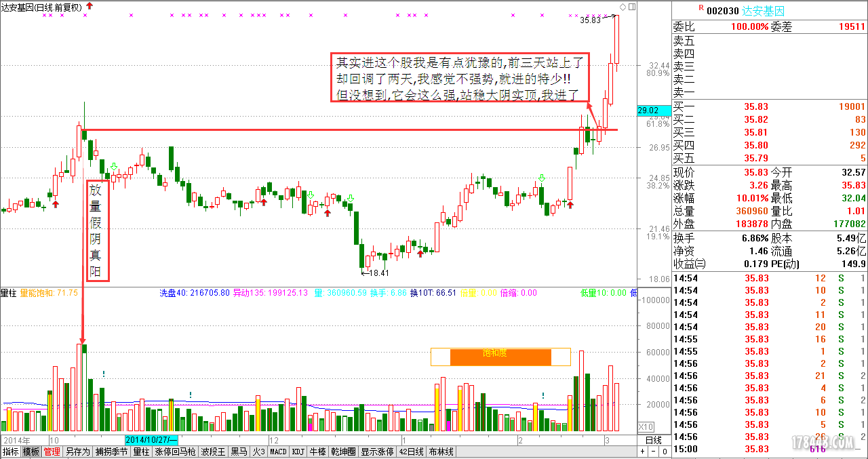Viewport: 868px width, 459px height.
Task: Open the 指标 indicator tab
Action: point(11,452)
